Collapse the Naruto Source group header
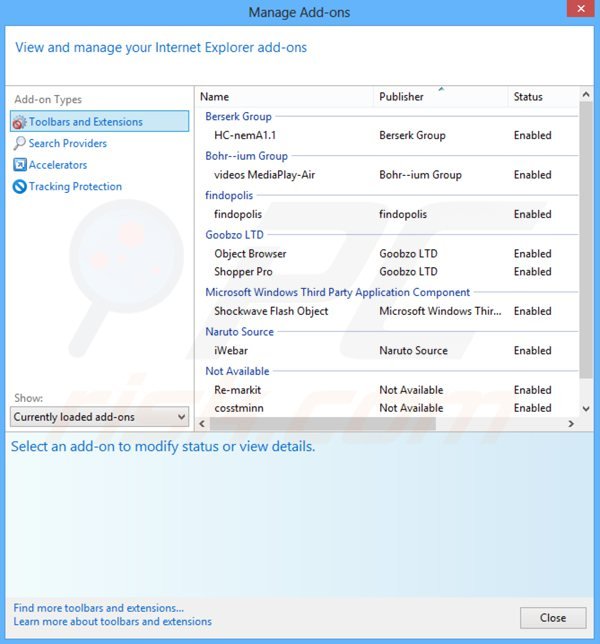Screen dimensions: 600x644 coord(239,332)
